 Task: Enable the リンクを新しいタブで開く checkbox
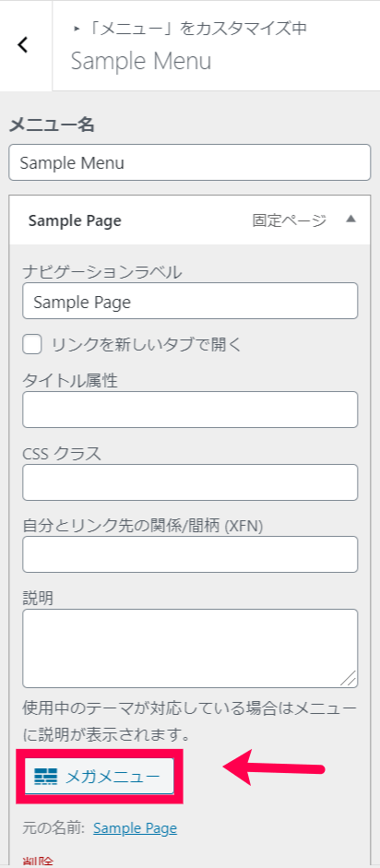click(32, 344)
